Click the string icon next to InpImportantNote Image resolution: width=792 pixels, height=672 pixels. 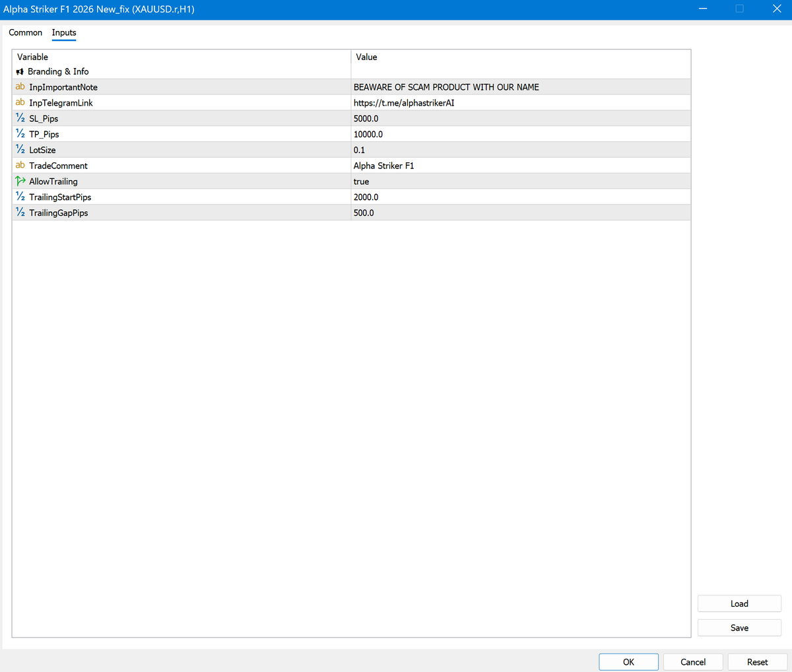tap(20, 87)
